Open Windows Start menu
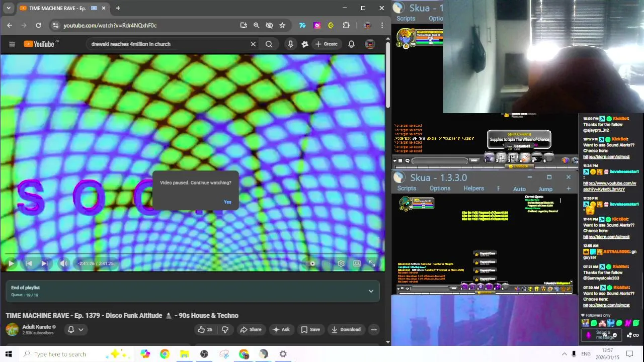The width and height of the screenshot is (644, 362). [x=9, y=354]
